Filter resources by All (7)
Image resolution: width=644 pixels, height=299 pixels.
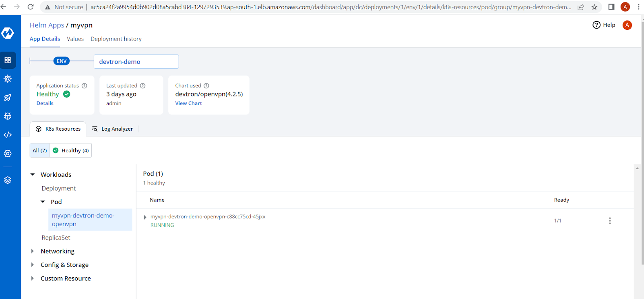tap(40, 150)
